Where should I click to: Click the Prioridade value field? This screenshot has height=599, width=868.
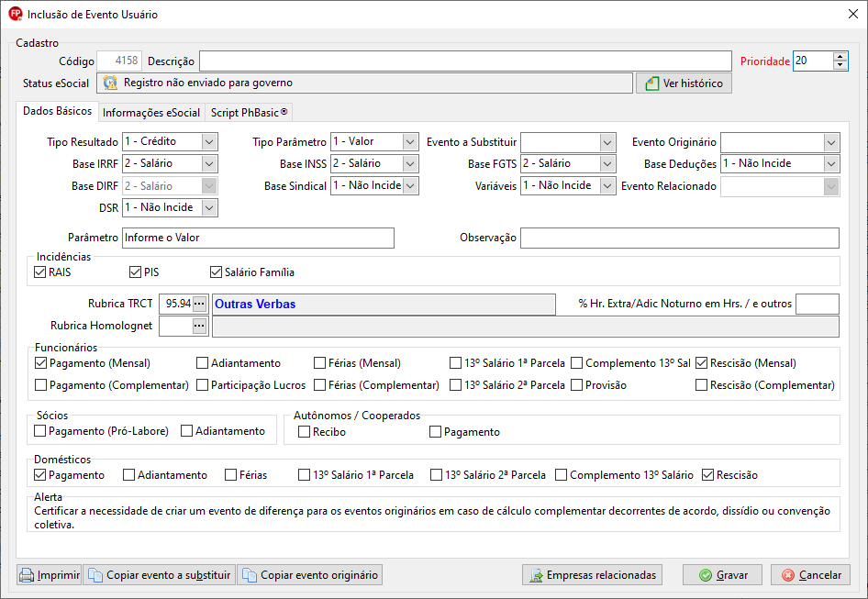tap(813, 61)
